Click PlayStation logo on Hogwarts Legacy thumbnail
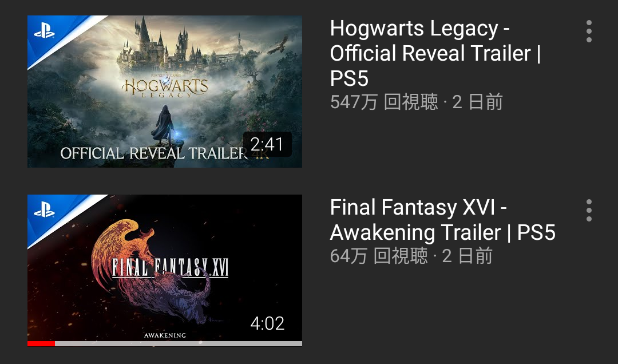618x364 pixels. click(44, 32)
